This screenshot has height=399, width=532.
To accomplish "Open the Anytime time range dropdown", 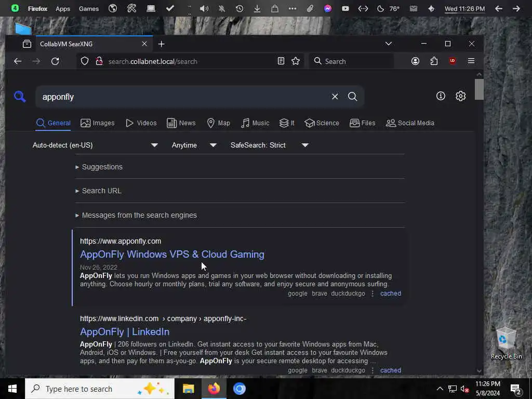I will pos(194,145).
